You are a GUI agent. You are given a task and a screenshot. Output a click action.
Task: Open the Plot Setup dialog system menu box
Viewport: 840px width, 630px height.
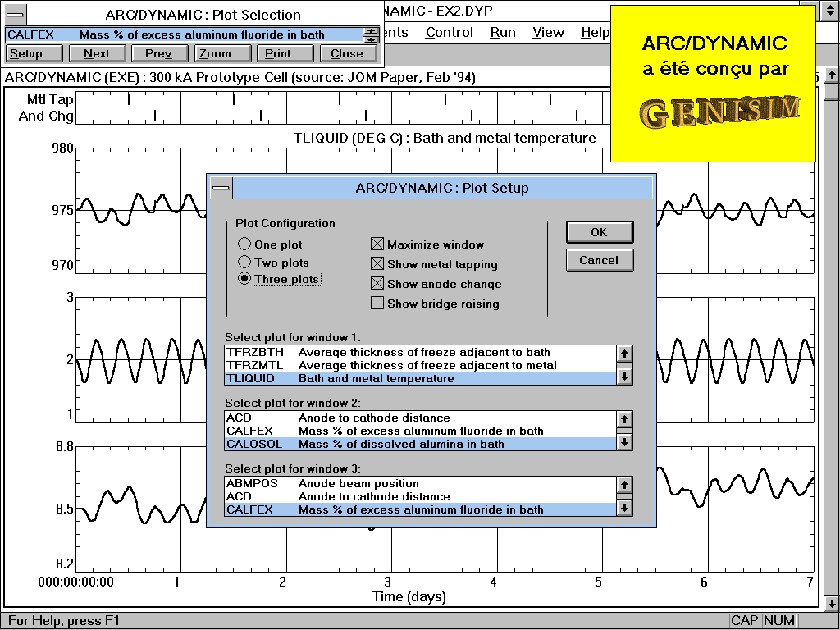click(221, 188)
